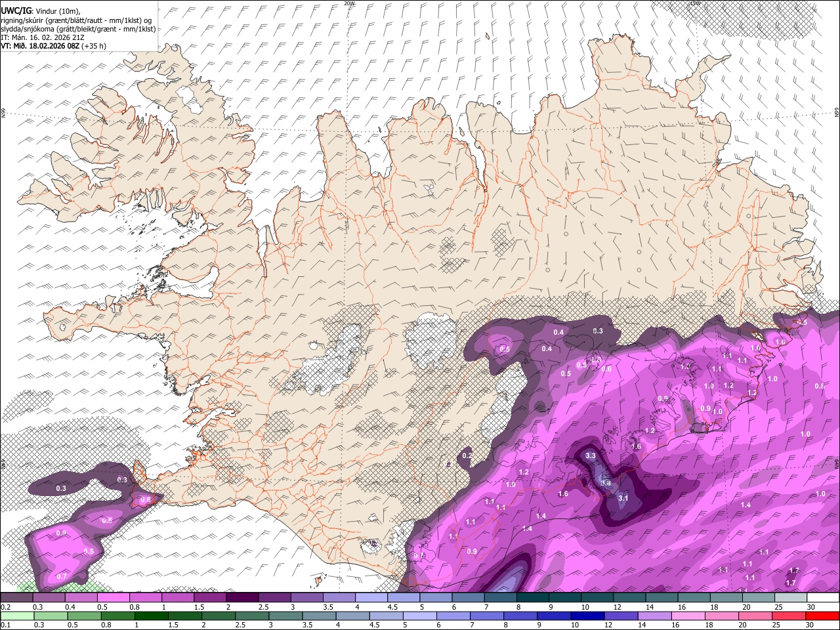Pick lower scale dark green swatch between 1 and 1.5
Screen dimensions: 840x630
point(151,616)
